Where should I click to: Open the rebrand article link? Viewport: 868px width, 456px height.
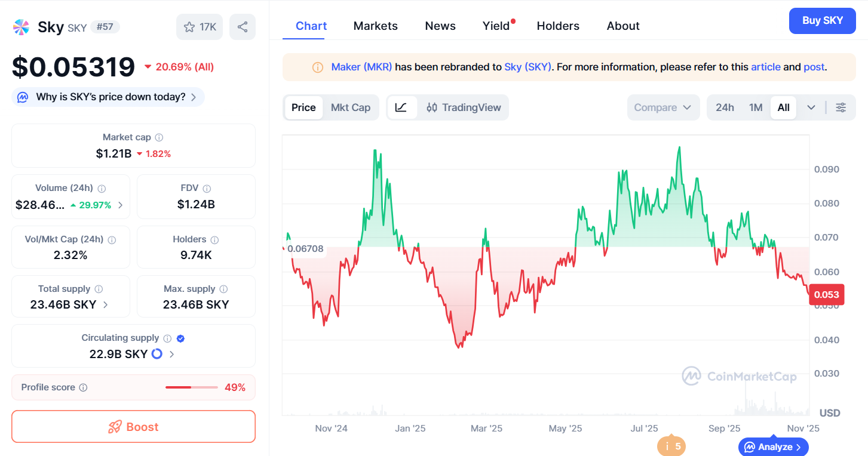[x=765, y=67]
